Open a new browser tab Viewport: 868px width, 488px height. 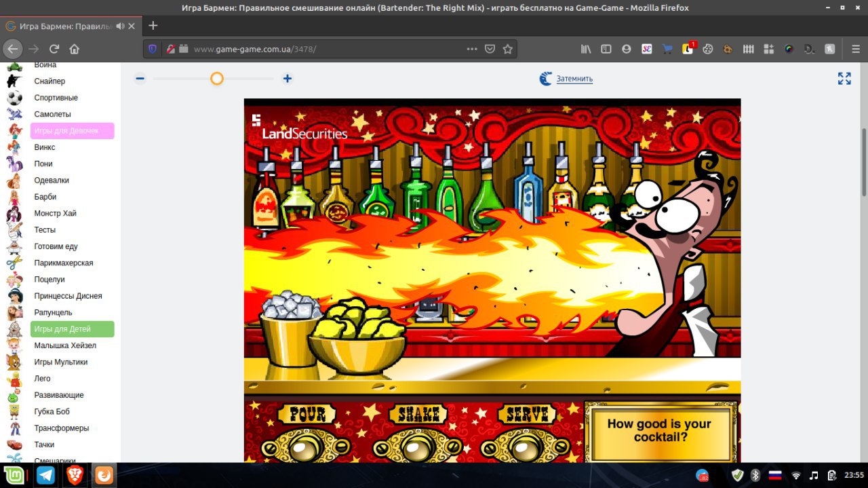point(153,26)
